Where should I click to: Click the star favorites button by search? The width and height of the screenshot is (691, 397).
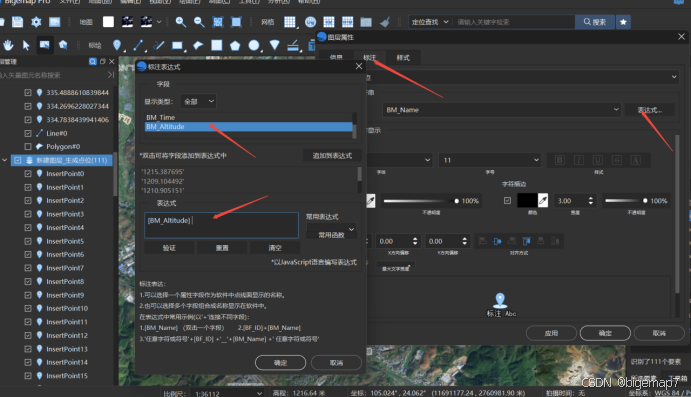(x=623, y=22)
